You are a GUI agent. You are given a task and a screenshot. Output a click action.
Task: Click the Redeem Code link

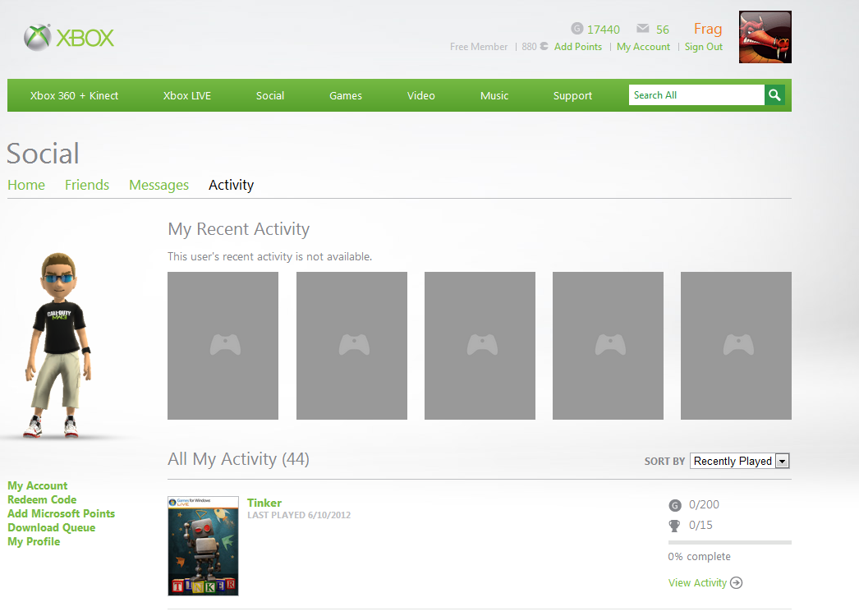(42, 499)
